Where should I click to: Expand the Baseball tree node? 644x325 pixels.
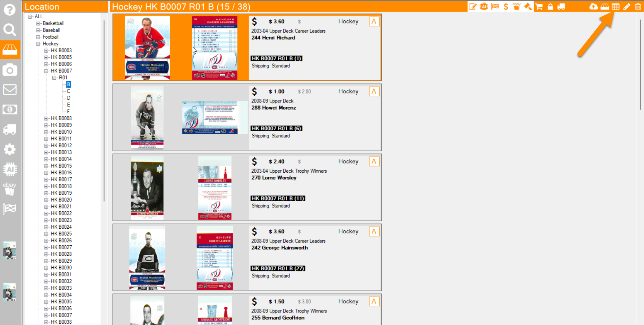click(x=38, y=30)
